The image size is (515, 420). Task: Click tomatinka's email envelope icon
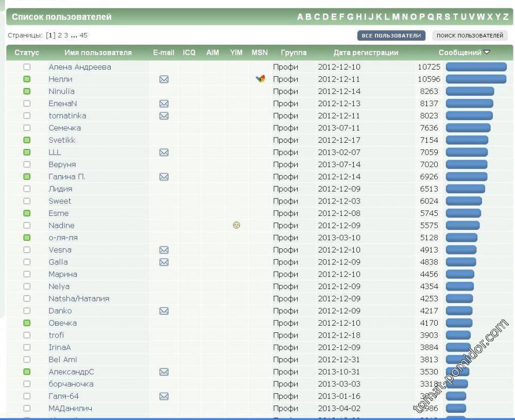pyautogui.click(x=164, y=116)
